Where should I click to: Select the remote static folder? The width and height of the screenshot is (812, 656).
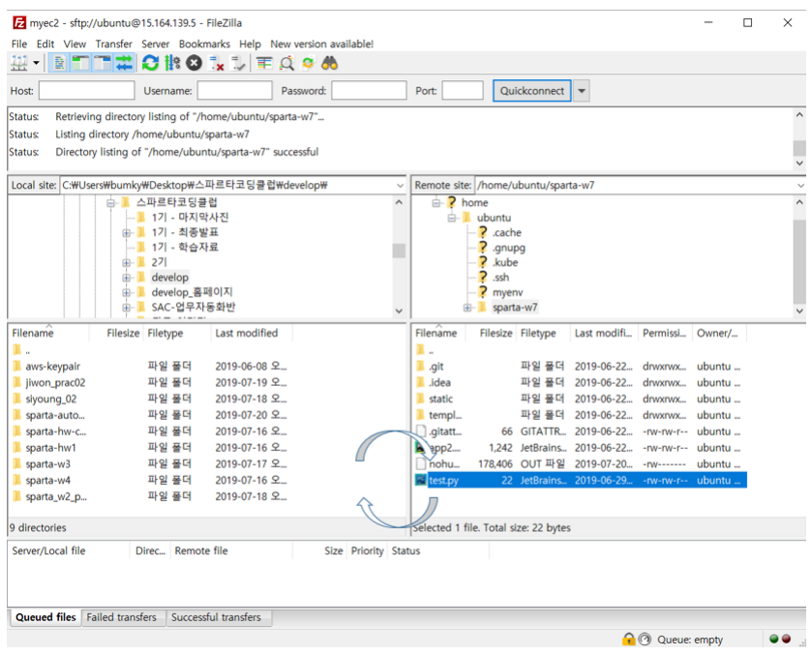[440, 400]
